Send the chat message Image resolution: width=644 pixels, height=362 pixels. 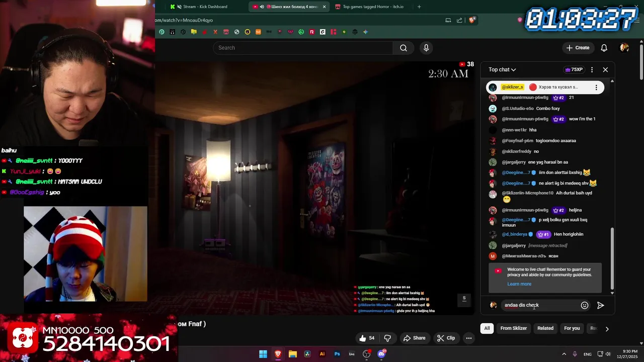pyautogui.click(x=601, y=305)
